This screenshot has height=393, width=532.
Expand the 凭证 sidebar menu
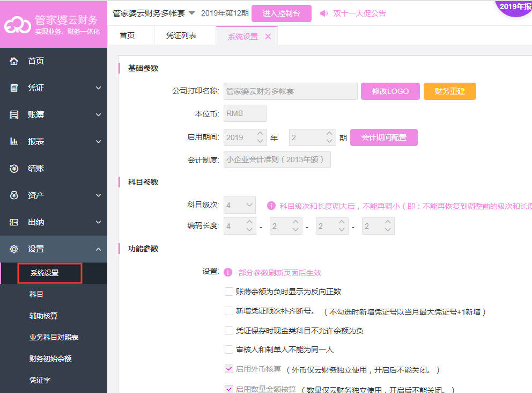click(98, 88)
